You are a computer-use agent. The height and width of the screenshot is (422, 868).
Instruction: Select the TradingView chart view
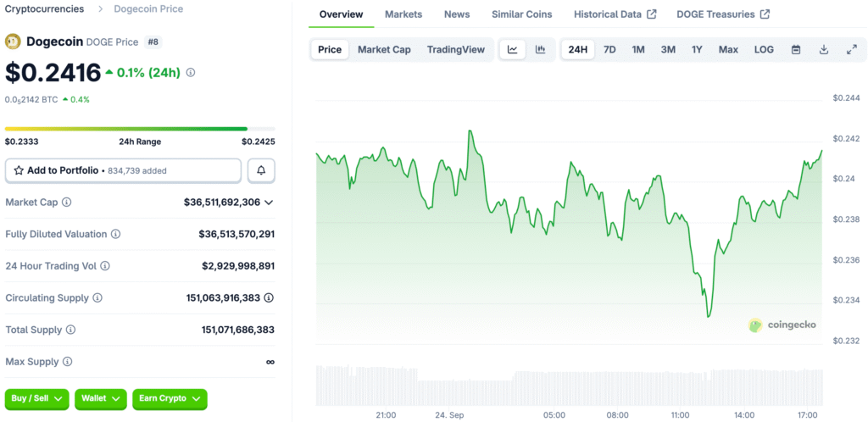456,50
